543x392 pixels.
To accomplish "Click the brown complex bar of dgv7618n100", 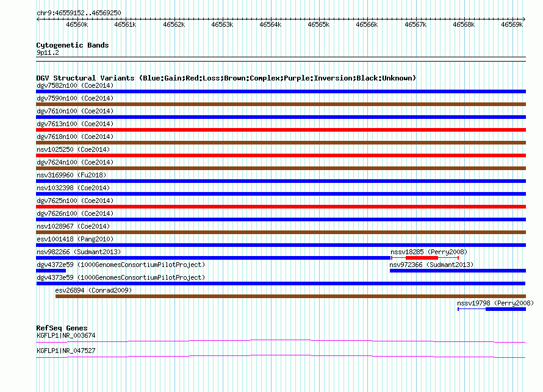I will pyautogui.click(x=281, y=143).
